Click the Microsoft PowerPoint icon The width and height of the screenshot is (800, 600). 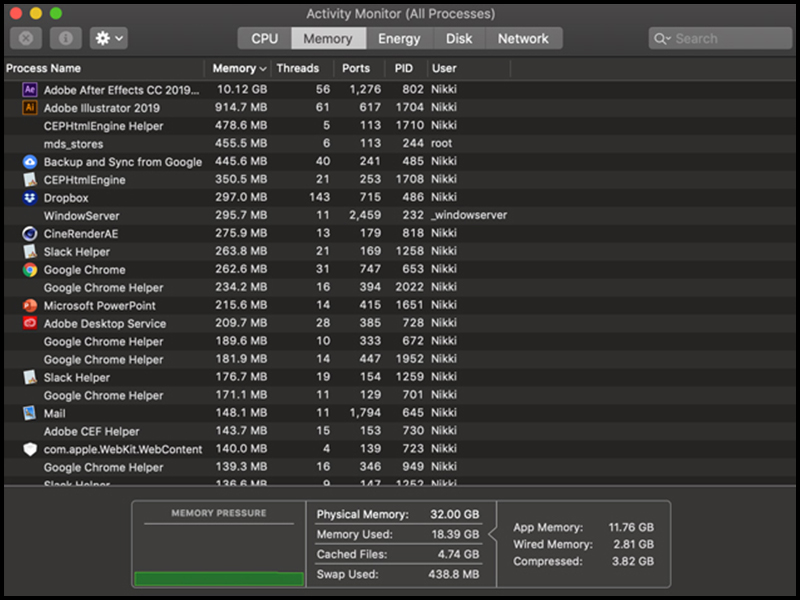coord(30,306)
